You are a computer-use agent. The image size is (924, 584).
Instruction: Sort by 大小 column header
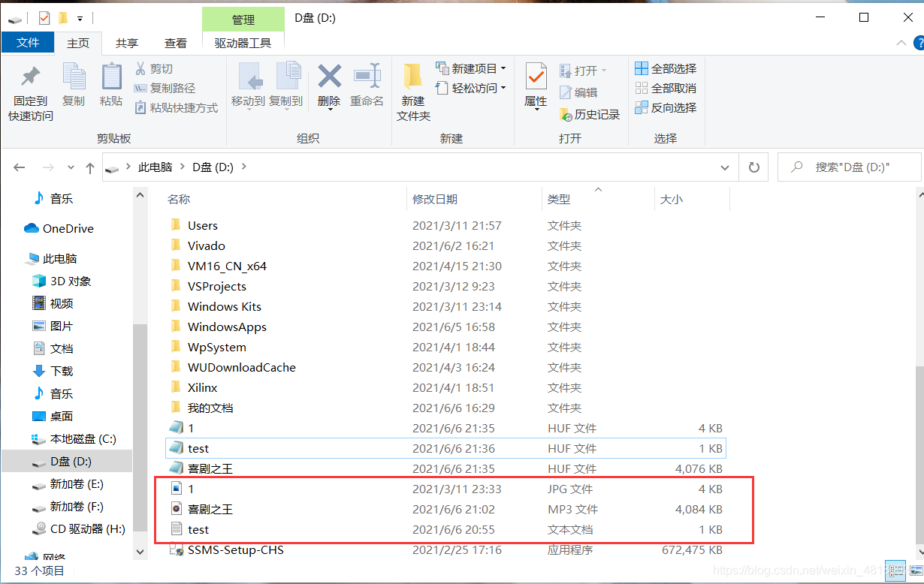click(671, 199)
